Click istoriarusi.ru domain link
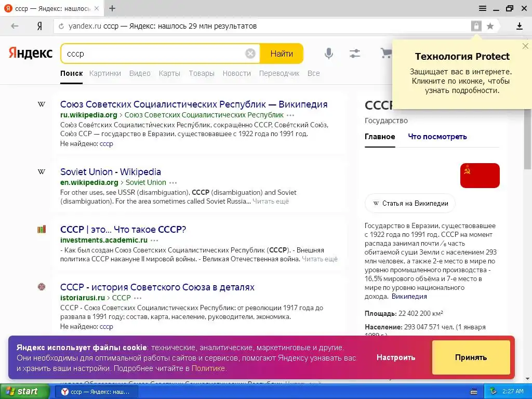532x399 pixels. click(83, 298)
